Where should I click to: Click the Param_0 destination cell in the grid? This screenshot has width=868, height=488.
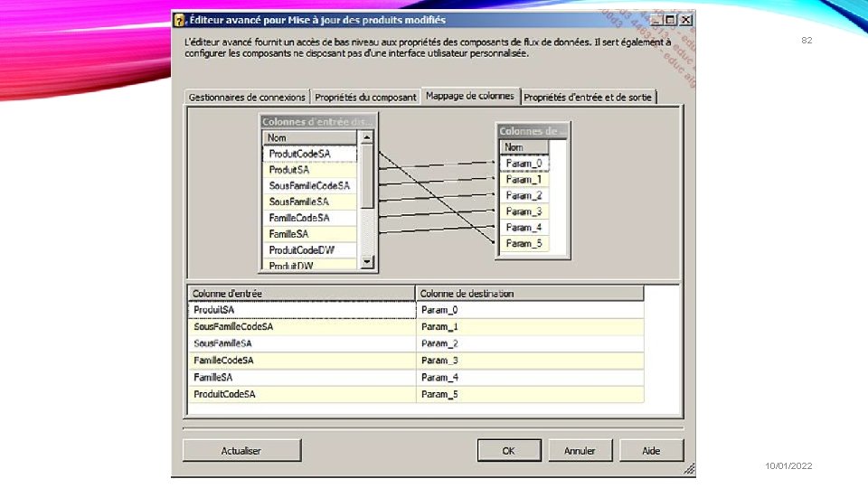(530, 310)
